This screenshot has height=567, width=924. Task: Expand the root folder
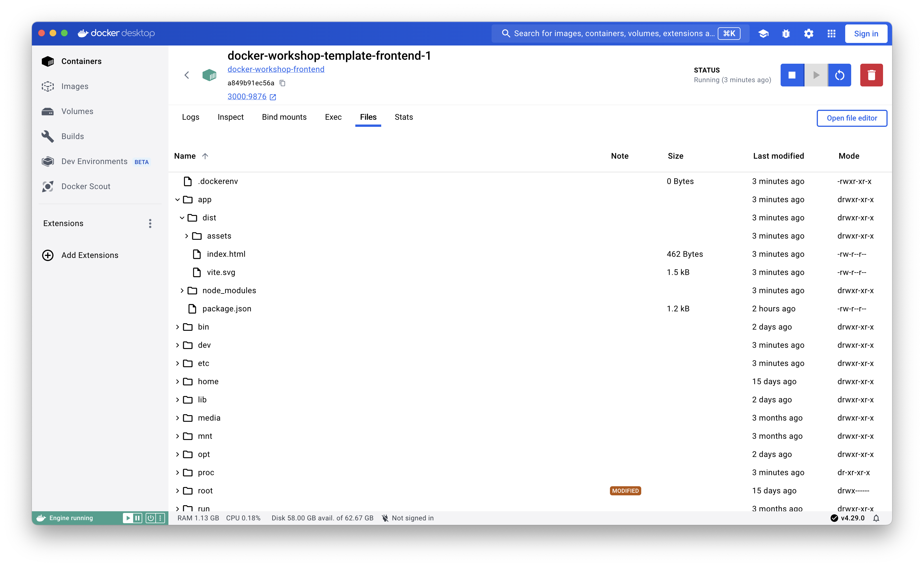(178, 491)
